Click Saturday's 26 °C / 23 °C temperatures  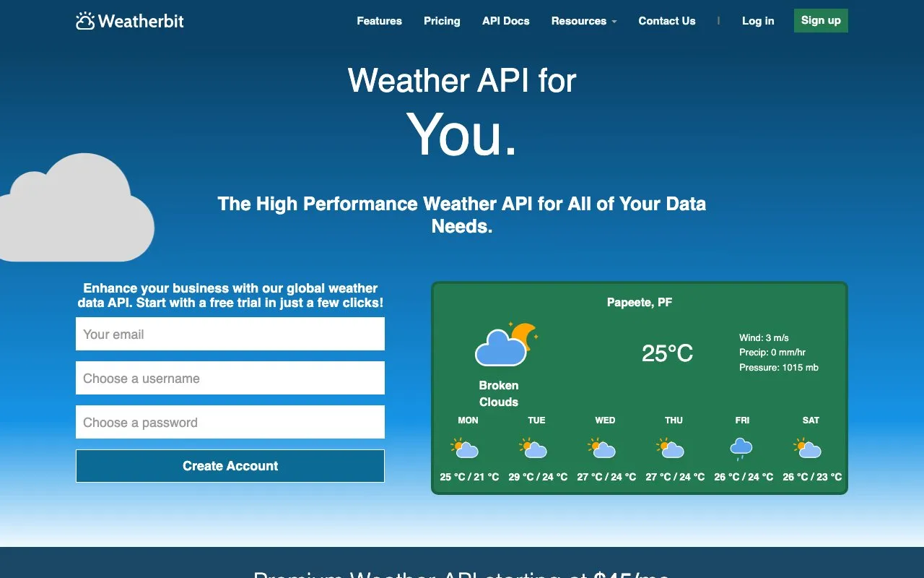click(812, 477)
